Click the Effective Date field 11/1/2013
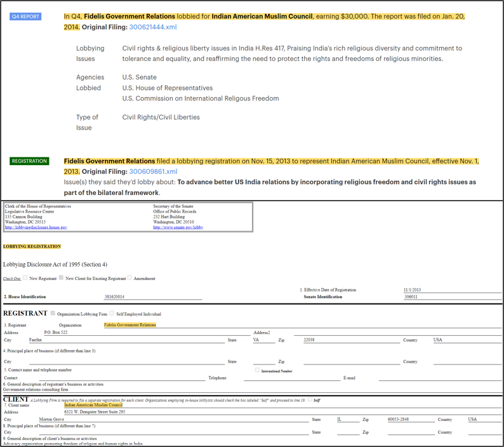The width and height of the screenshot is (504, 447). click(x=453, y=290)
